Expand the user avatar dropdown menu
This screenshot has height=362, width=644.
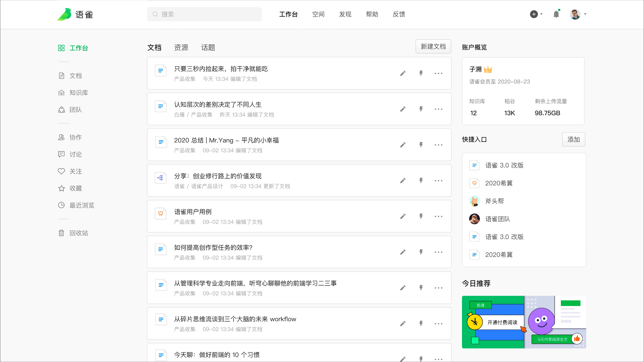click(x=585, y=14)
